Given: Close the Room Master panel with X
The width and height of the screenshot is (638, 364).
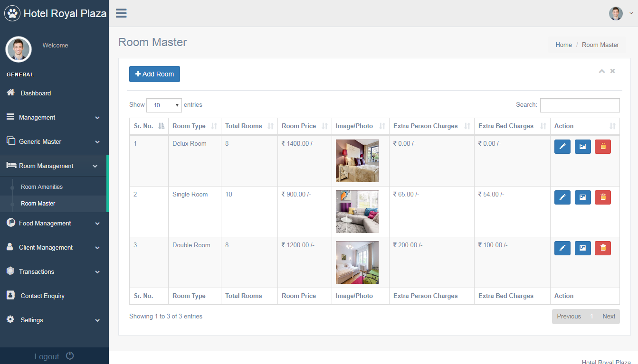Looking at the screenshot, I should pyautogui.click(x=613, y=71).
